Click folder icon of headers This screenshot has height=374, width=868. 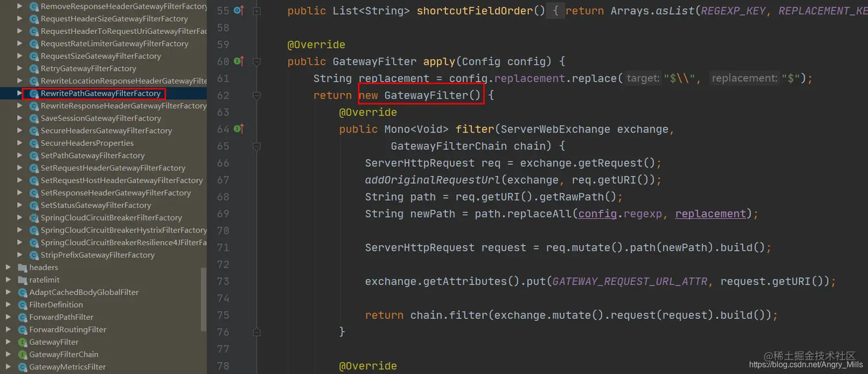pos(22,267)
